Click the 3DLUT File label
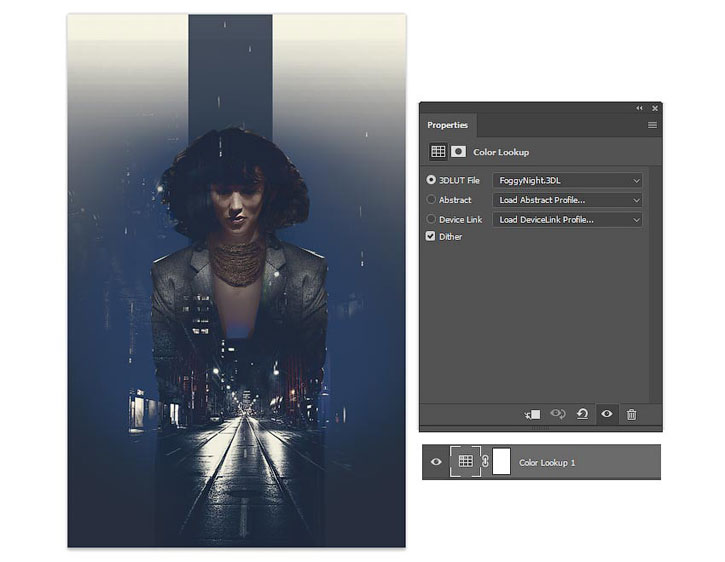This screenshot has width=725, height=562. (459, 180)
